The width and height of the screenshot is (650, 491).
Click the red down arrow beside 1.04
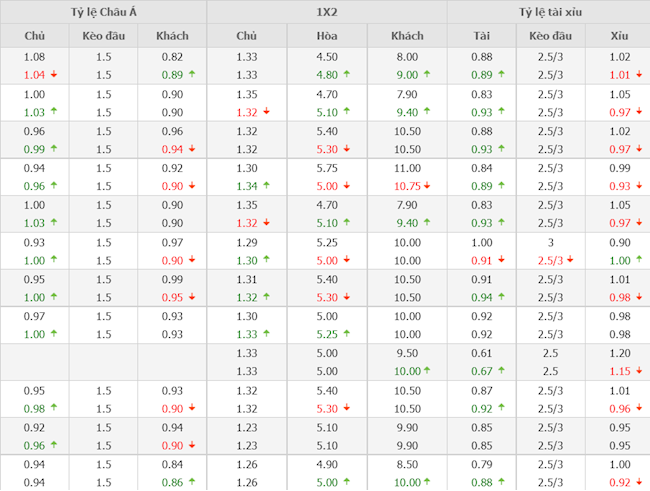coord(53,75)
